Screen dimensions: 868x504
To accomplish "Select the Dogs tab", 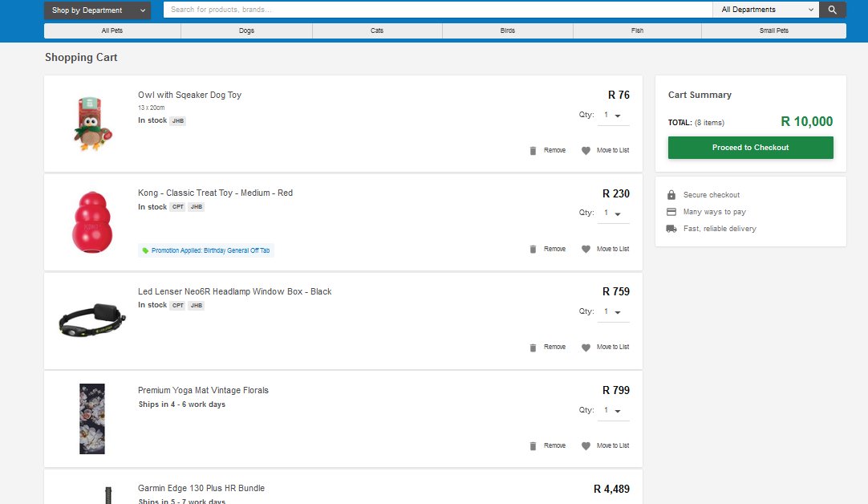I will [247, 30].
